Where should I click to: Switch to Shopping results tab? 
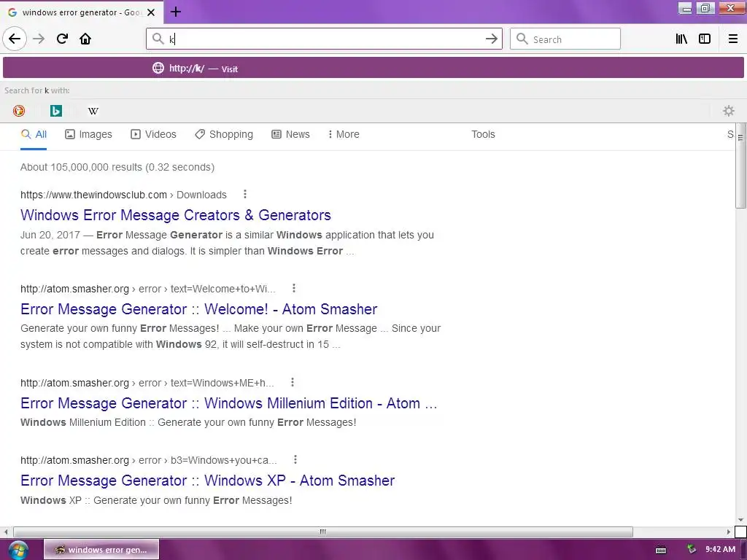pyautogui.click(x=224, y=134)
